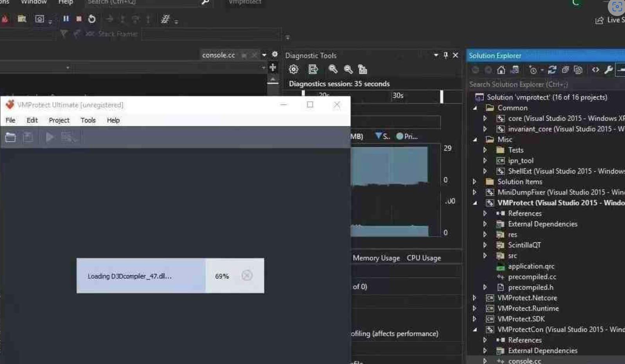Image resolution: width=625 pixels, height=364 pixels.
Task: Collapse the Misc solution folder
Action: [x=475, y=140]
